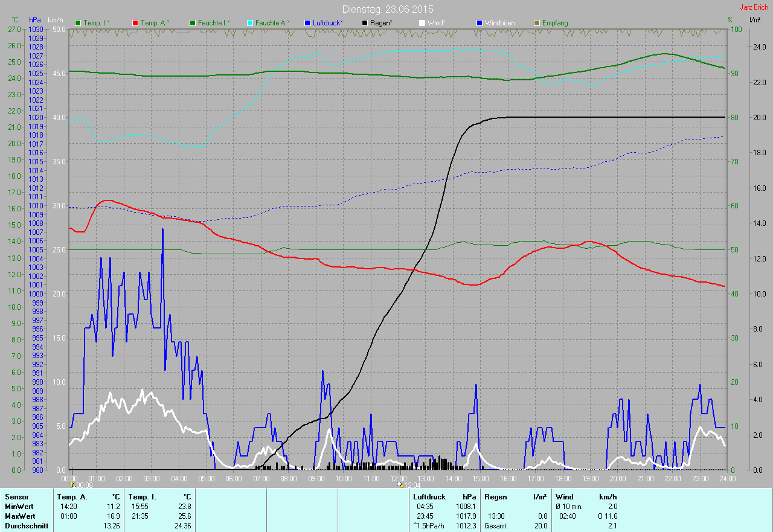
Task: Click the black Regen legend square
Action: coord(365,23)
